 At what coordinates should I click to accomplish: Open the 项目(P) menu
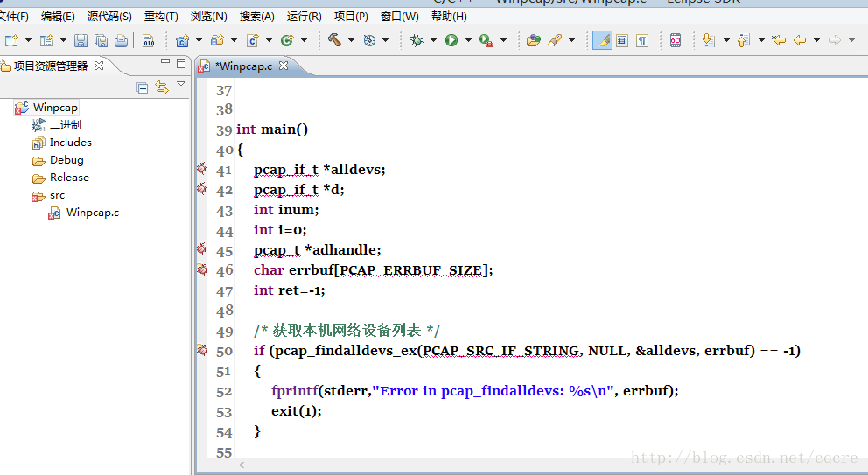[351, 16]
